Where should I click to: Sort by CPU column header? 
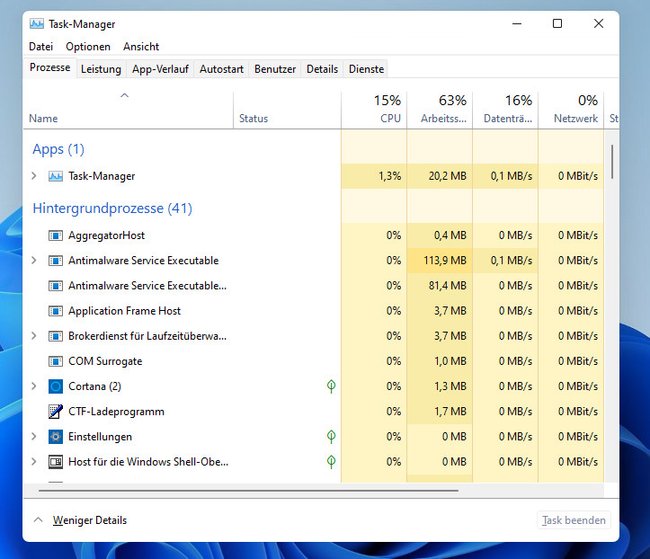point(374,110)
